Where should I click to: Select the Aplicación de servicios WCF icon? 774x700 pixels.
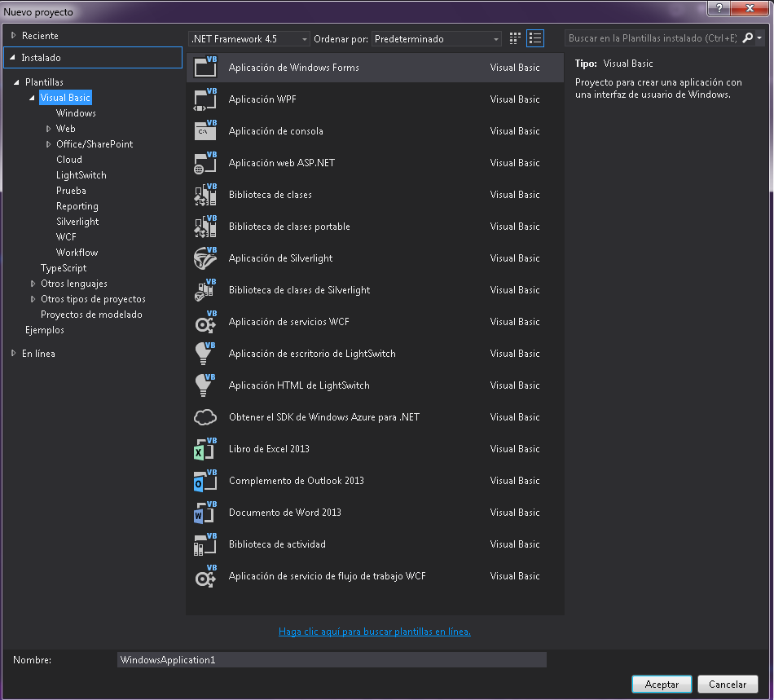tap(204, 322)
